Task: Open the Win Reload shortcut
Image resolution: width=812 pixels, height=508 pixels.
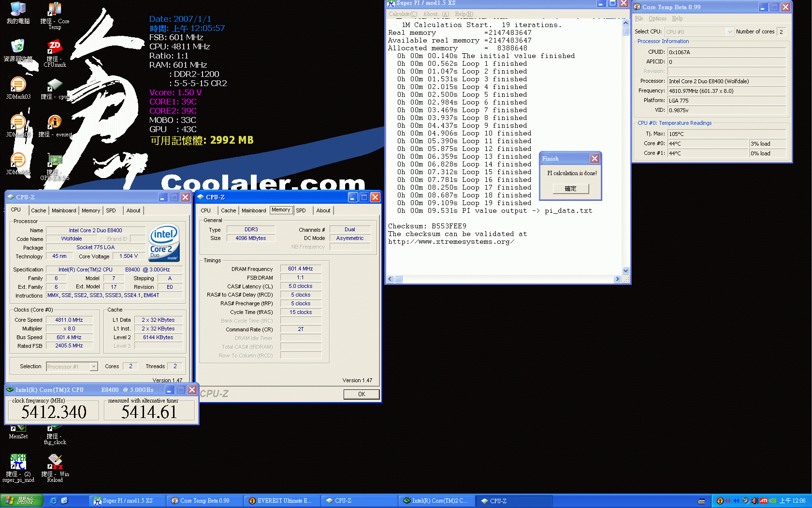Action: pos(55,468)
